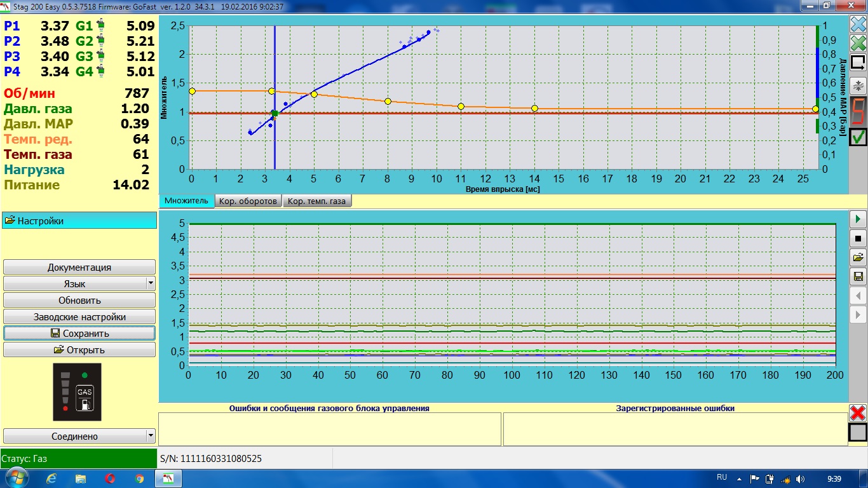Click the gas/petrol switch panel image

[77, 392]
